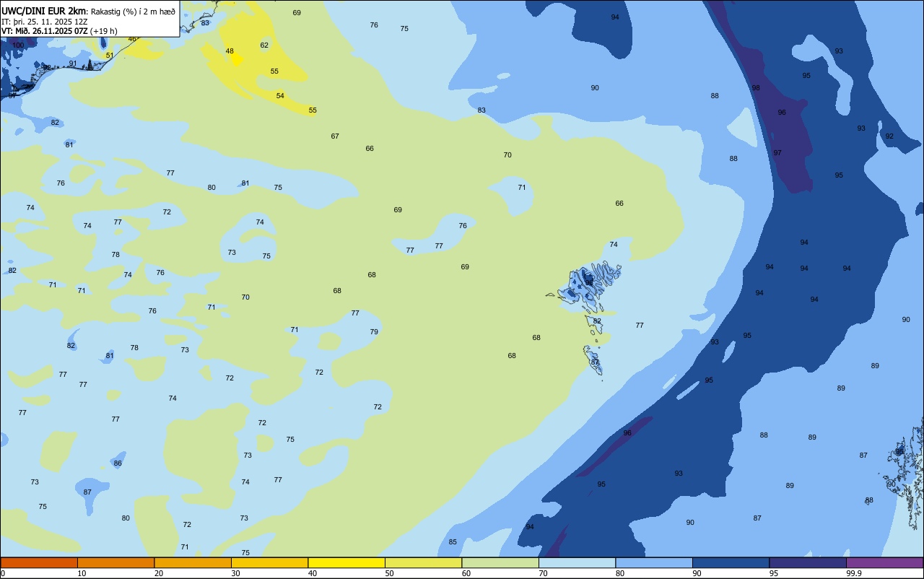Click the "Rakastig (%) í 2 m hæð" label
924x579 pixels.
[x=133, y=11]
